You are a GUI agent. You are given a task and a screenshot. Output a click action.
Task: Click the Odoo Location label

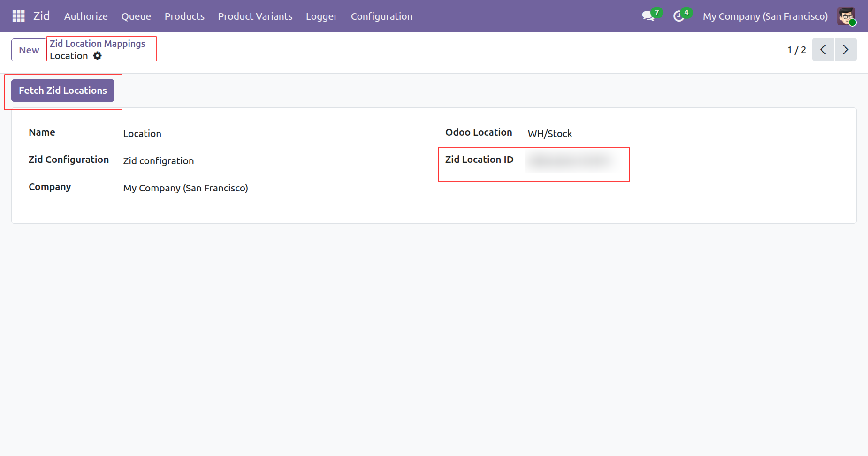[479, 132]
